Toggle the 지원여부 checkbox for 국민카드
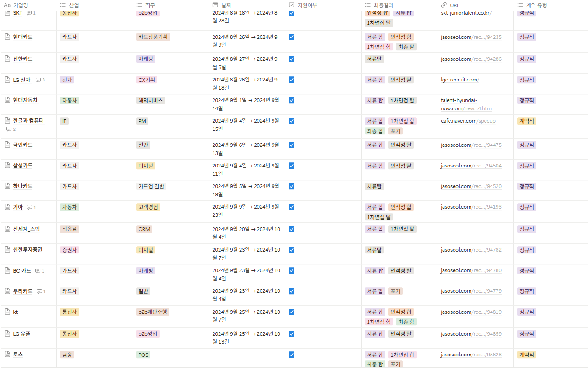588x371 pixels. 291,145
